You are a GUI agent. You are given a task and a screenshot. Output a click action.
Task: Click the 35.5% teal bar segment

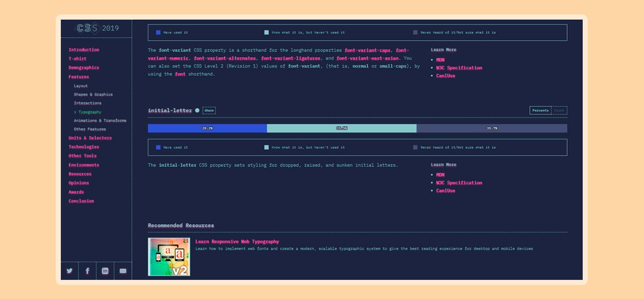click(342, 128)
